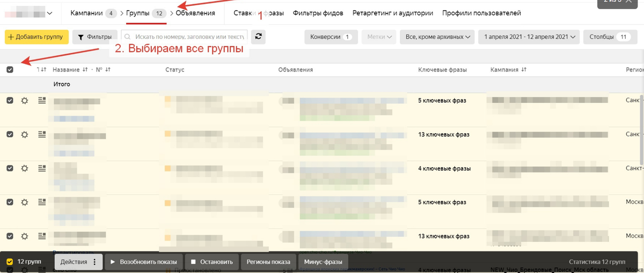Open Статистика 12 групп link
The width and height of the screenshot is (644, 273).
pyautogui.click(x=597, y=262)
